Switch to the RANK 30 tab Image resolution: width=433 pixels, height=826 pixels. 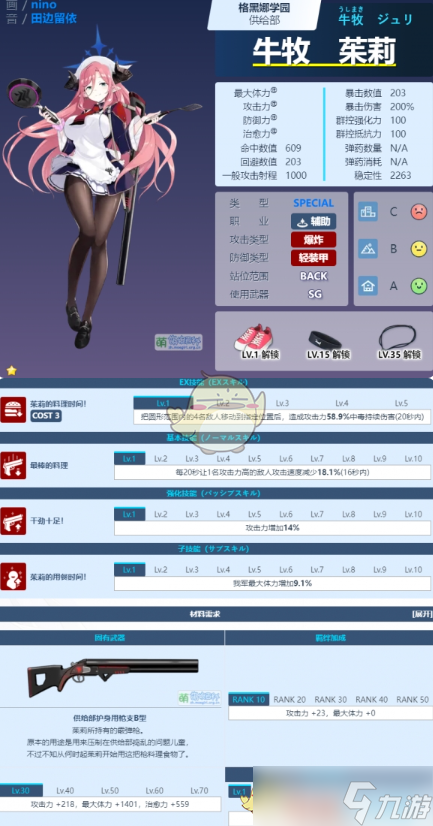[x=330, y=700]
